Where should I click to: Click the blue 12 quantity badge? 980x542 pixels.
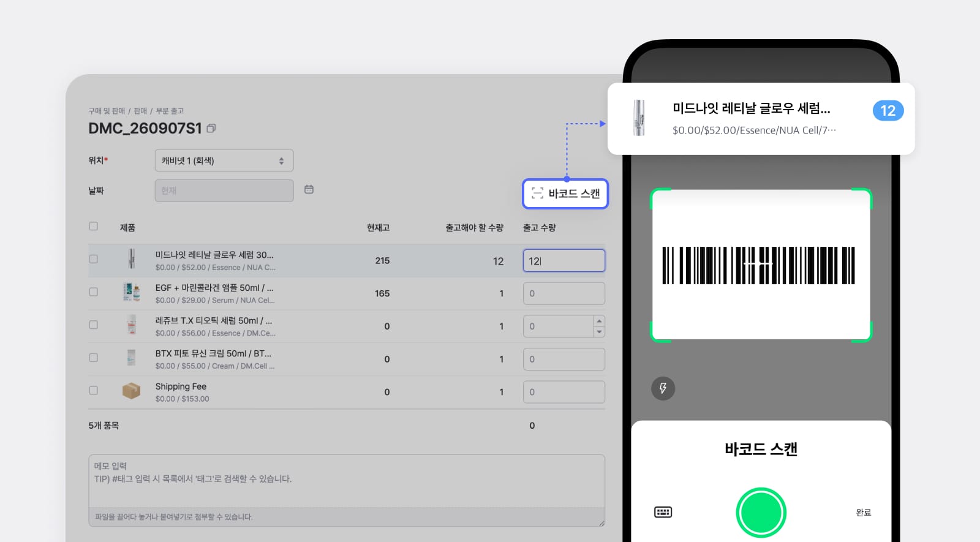(x=888, y=111)
